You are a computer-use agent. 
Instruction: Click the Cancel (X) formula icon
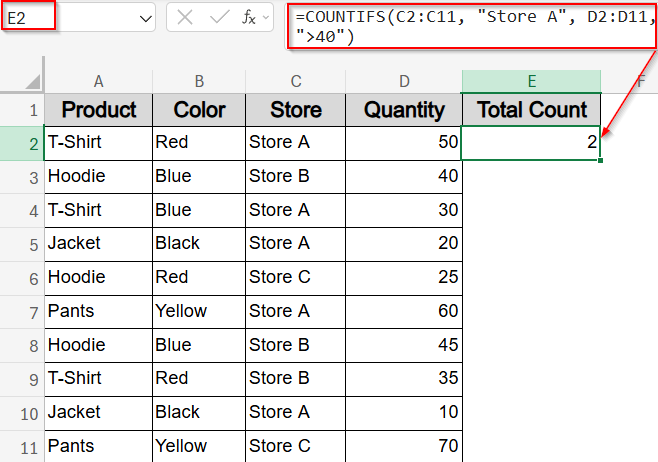pos(185,18)
